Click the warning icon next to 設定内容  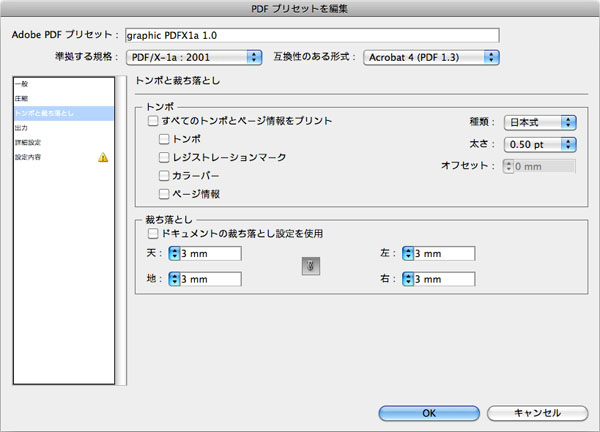point(102,157)
